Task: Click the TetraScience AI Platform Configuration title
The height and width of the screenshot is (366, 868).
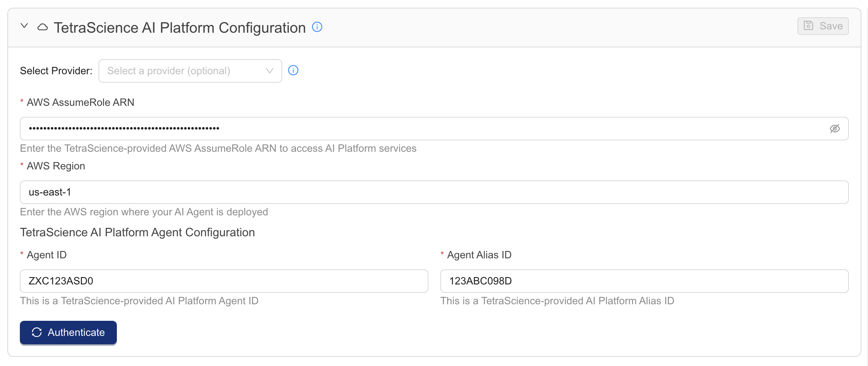Action: pyautogui.click(x=180, y=28)
